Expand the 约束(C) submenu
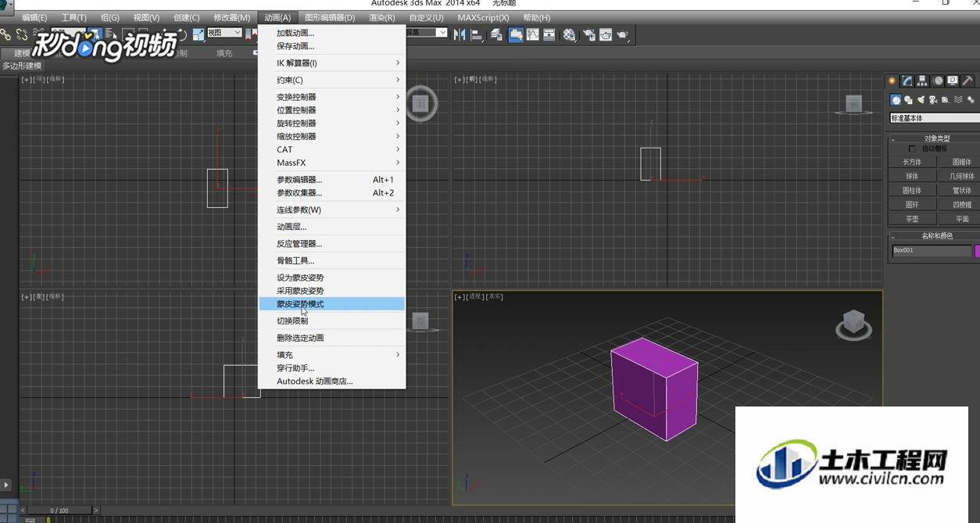980x523 pixels. (x=332, y=81)
